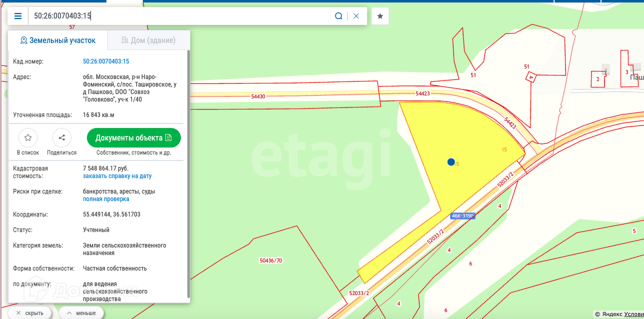This screenshot has height=319, width=644.
Task: Collapse panel with скрыть button
Action: (x=29, y=313)
